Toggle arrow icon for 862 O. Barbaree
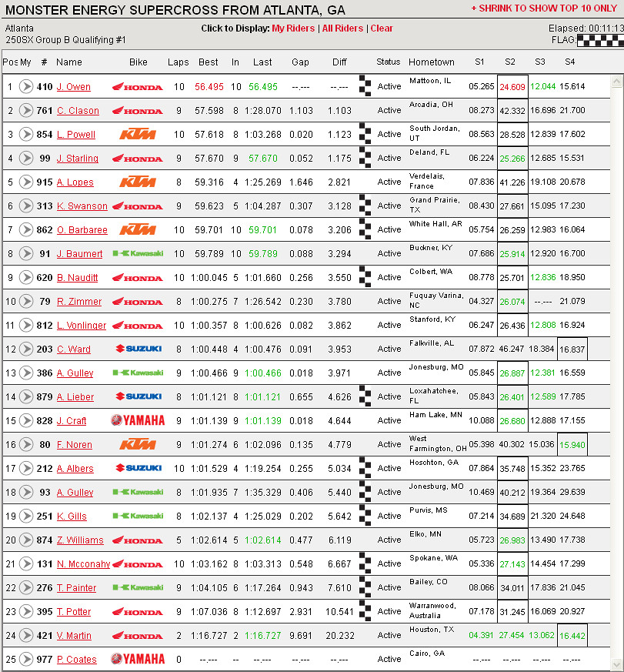The width and height of the screenshot is (624, 672). 26,229
